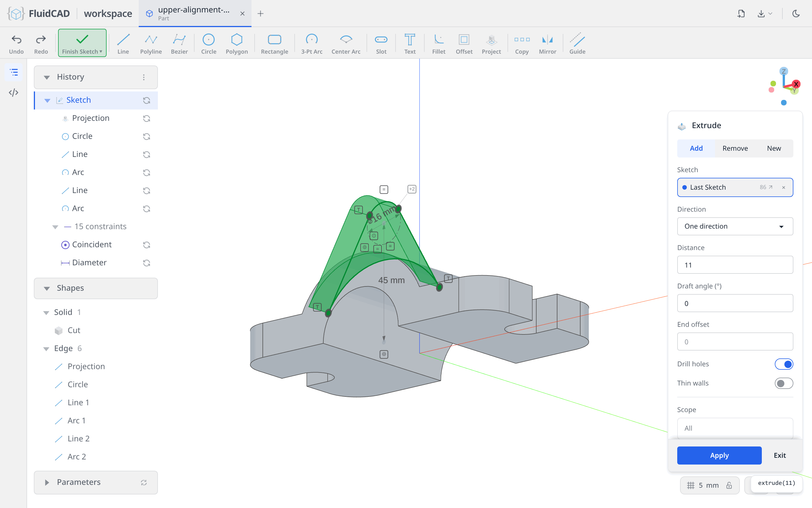Open a new tab with plus
The width and height of the screenshot is (812, 508).
tap(261, 14)
